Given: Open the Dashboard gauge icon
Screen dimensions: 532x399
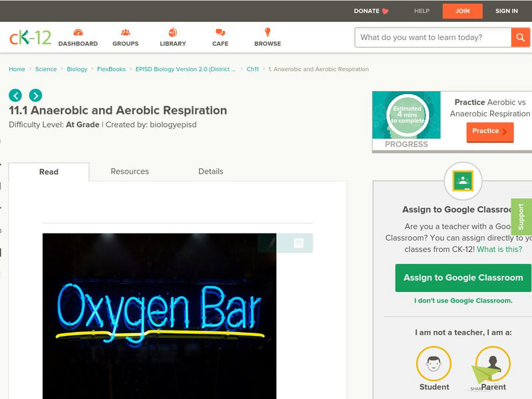Looking at the screenshot, I should (x=78, y=32).
